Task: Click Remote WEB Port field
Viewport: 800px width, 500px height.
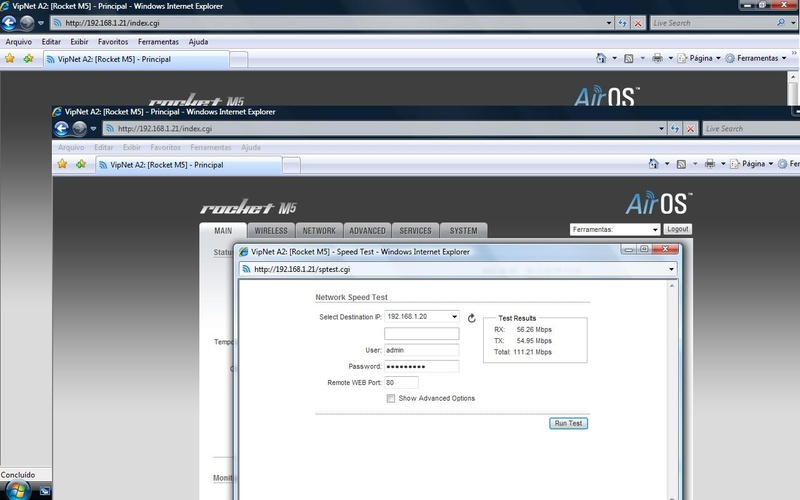Action: (402, 382)
